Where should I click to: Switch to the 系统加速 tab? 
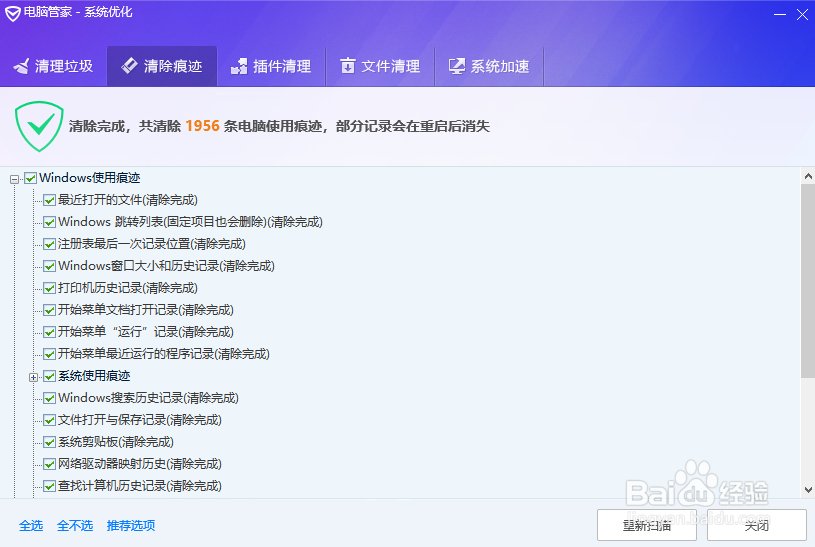coord(489,66)
